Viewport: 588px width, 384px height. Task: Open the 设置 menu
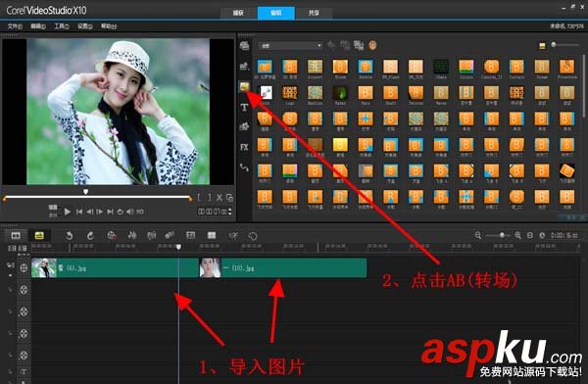85,26
